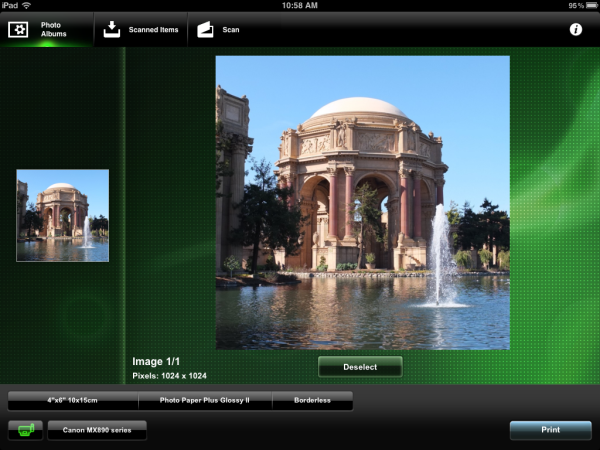Tap the green printer icon
Image resolution: width=600 pixels, height=450 pixels.
pos(25,430)
